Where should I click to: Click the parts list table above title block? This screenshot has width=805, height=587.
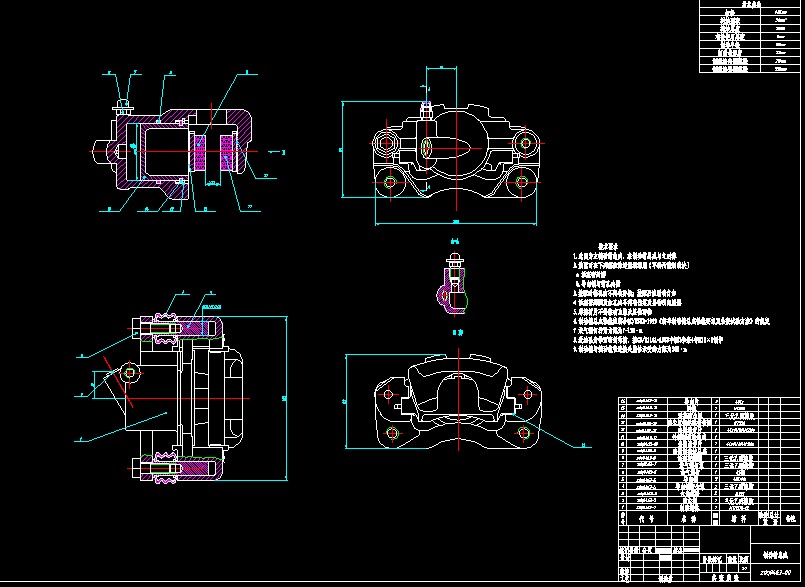click(709, 461)
